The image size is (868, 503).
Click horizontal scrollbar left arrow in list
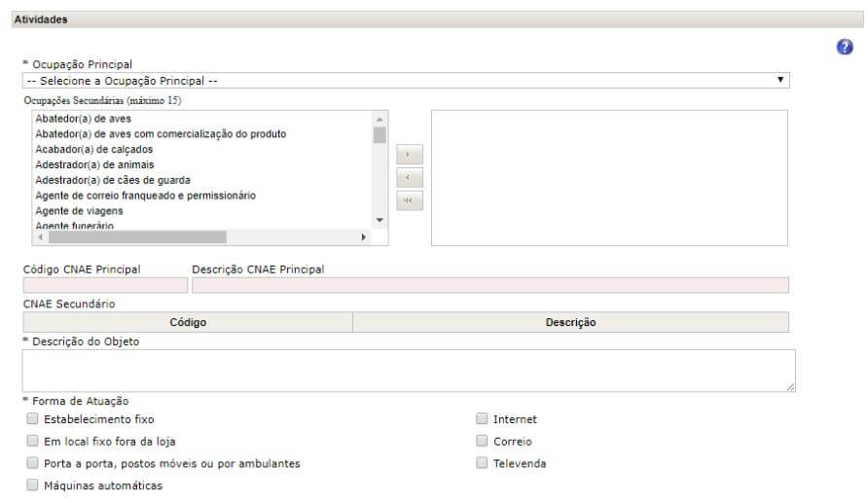click(40, 237)
